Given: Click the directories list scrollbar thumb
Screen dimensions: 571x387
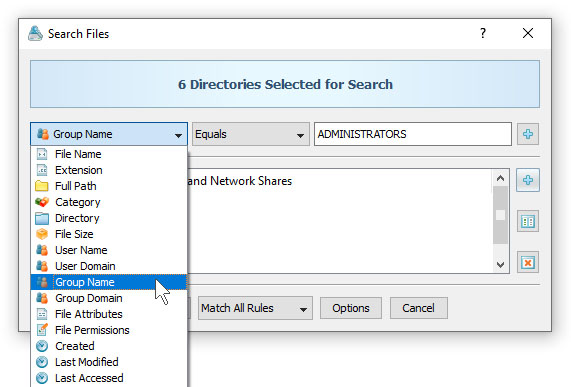Looking at the screenshot, I should (x=500, y=215).
